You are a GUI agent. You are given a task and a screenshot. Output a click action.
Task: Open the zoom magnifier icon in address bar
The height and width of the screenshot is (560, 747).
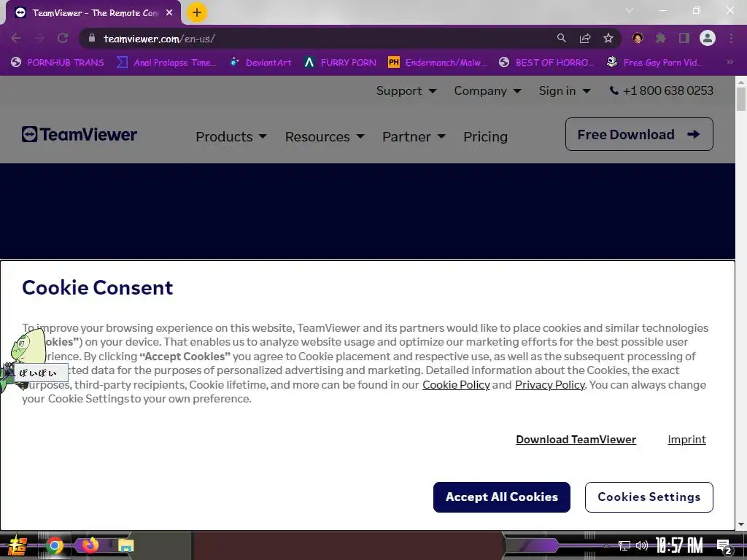pos(562,38)
